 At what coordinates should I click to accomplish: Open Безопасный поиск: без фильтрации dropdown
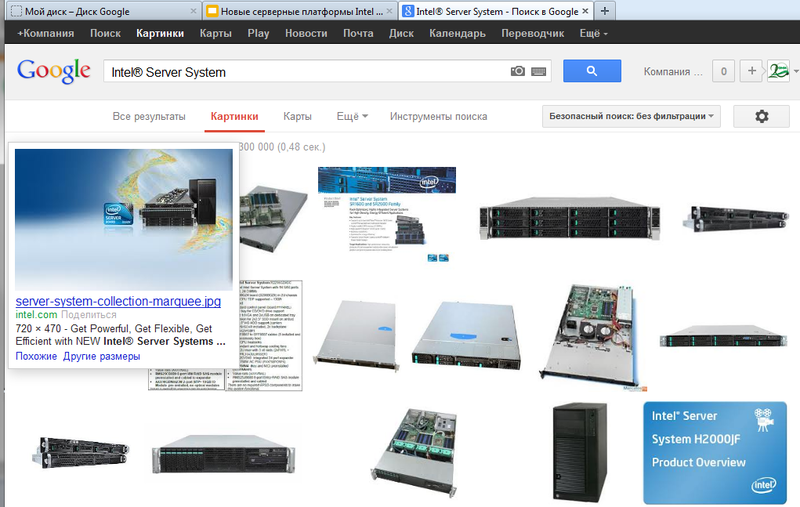(x=631, y=116)
